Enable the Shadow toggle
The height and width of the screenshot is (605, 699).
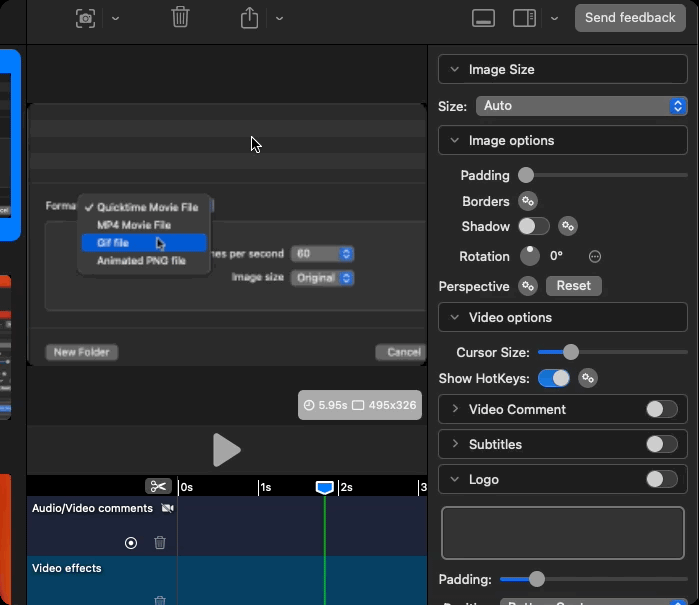click(x=533, y=226)
